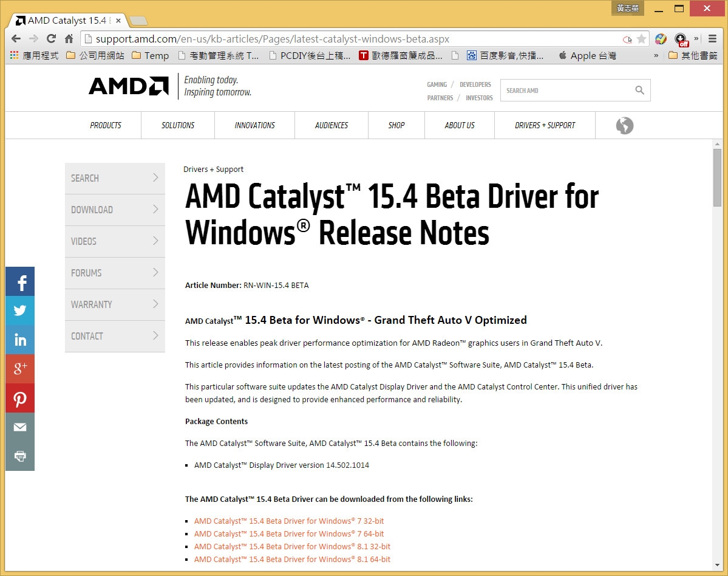Open the 公司用網站 bookmarks folder
The height and width of the screenshot is (576, 728).
pyautogui.click(x=95, y=56)
